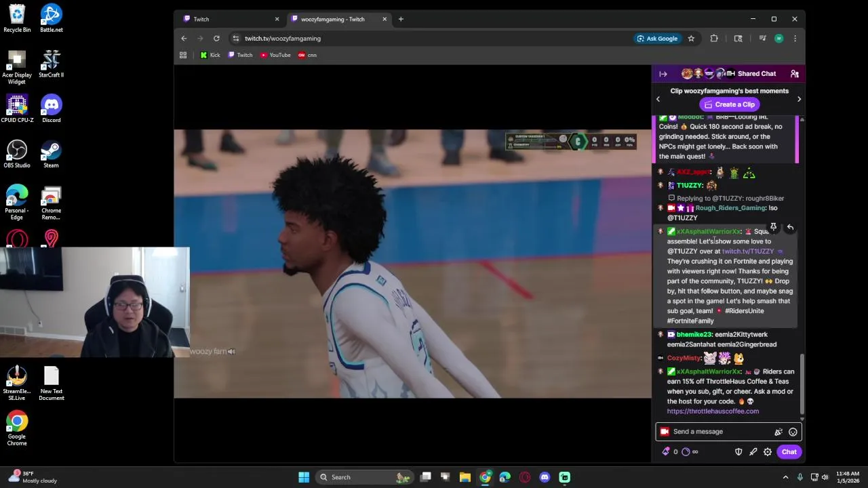Screen dimensions: 868x488
Task: Go to previous chat highlight card
Action: pyautogui.click(x=658, y=99)
